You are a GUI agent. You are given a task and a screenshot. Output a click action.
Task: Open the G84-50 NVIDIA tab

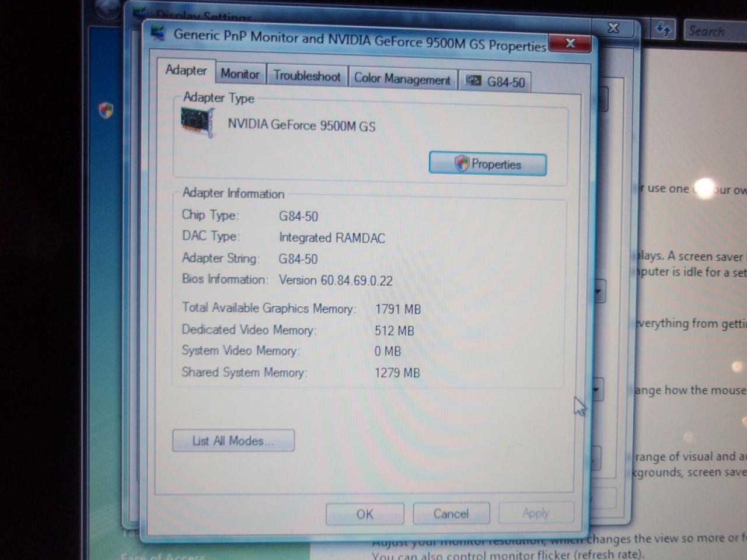click(495, 82)
